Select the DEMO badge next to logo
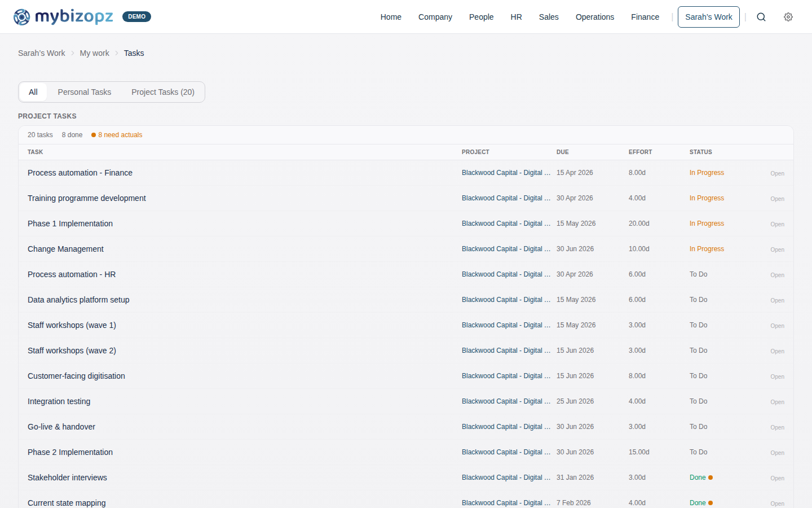This screenshot has width=812, height=508. coord(136,16)
